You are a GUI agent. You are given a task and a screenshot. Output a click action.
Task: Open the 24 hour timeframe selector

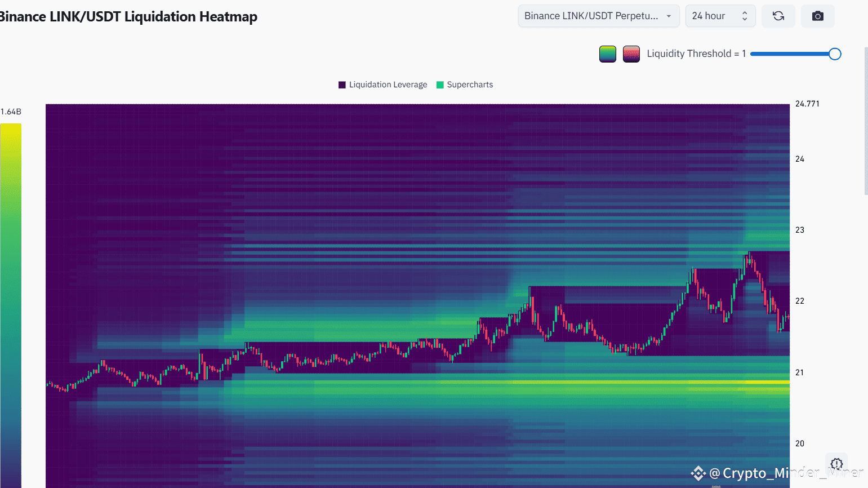[x=720, y=16]
